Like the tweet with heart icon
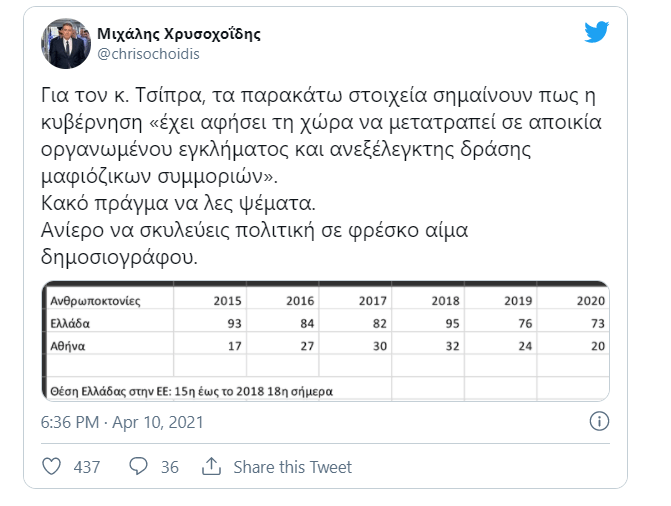The height and width of the screenshot is (506, 671). (x=51, y=467)
